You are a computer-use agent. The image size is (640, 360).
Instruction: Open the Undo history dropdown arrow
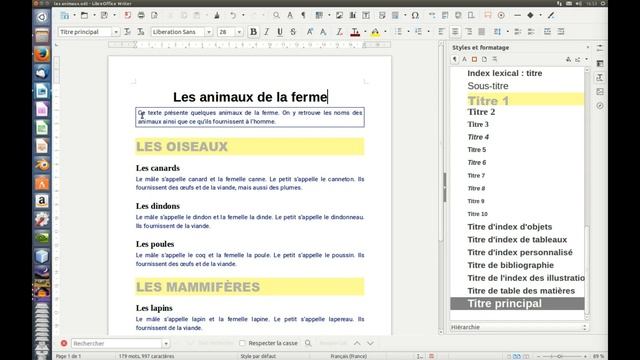[243, 16]
